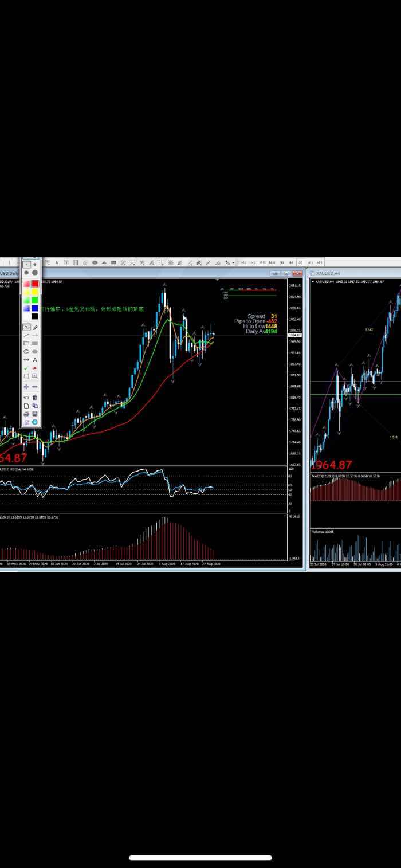
Task: Insert a green checkmark stamp
Action: pyautogui.click(x=26, y=368)
